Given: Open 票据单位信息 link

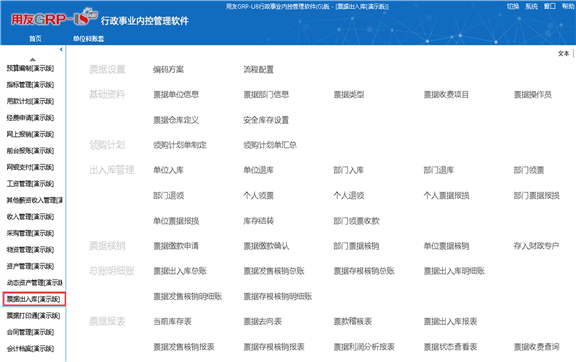Looking at the screenshot, I should 176,95.
